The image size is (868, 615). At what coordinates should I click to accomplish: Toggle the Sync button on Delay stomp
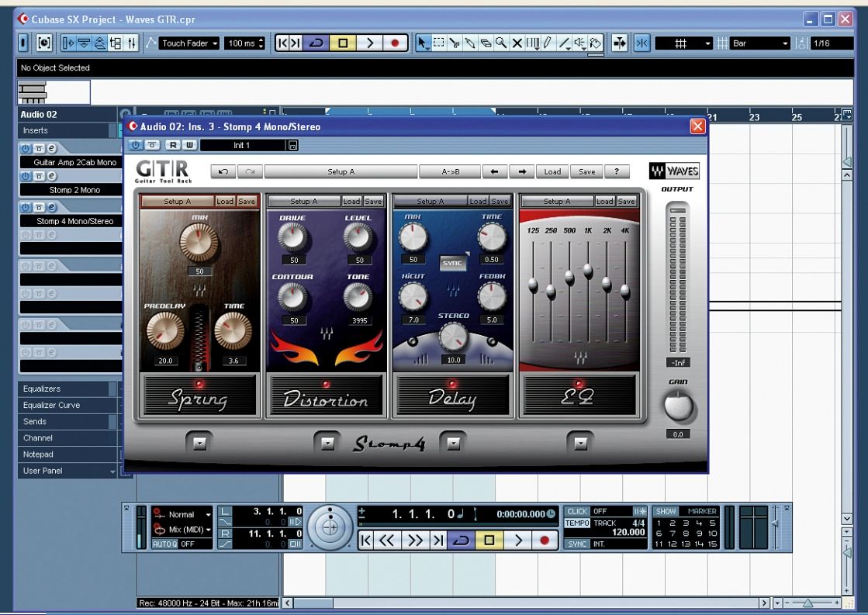[x=452, y=263]
